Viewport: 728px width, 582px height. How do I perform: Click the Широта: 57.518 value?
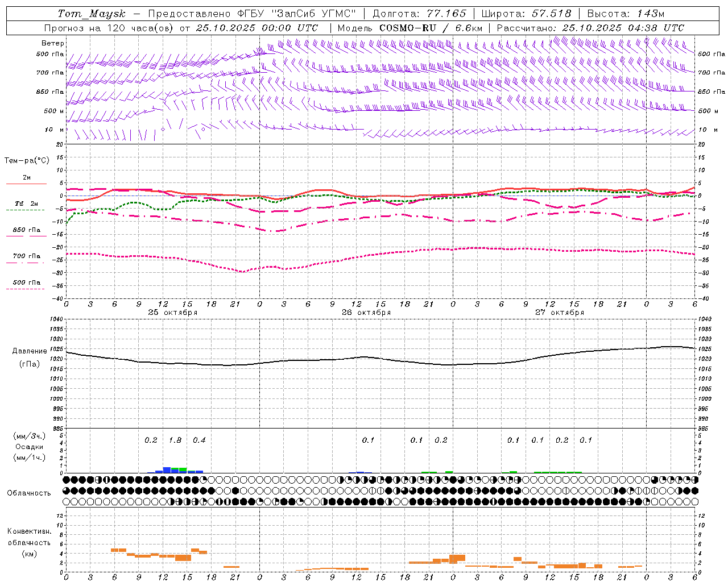pos(526,14)
